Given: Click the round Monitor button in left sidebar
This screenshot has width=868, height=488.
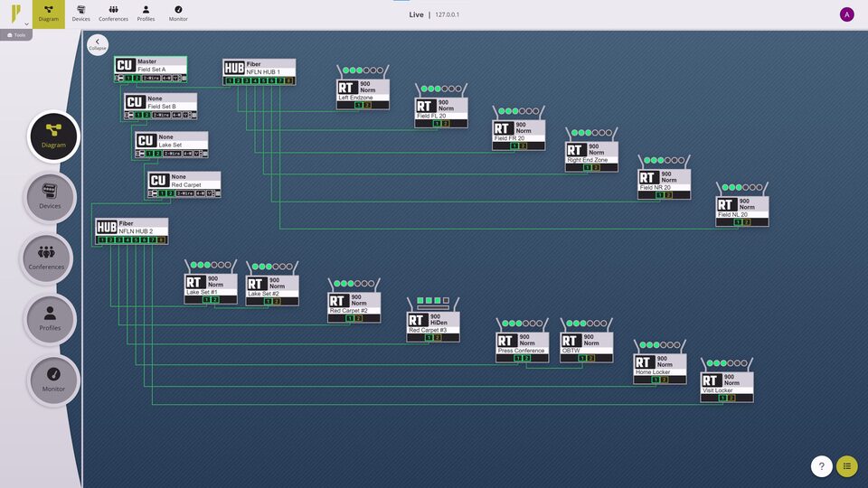Looking at the screenshot, I should (52, 380).
